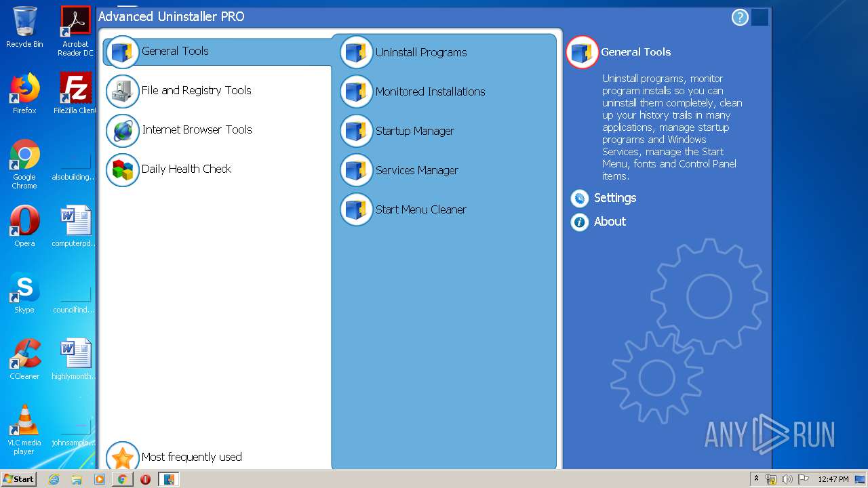Click the Most frequently used star icon
Screen dimensions: 868x488
(x=123, y=456)
